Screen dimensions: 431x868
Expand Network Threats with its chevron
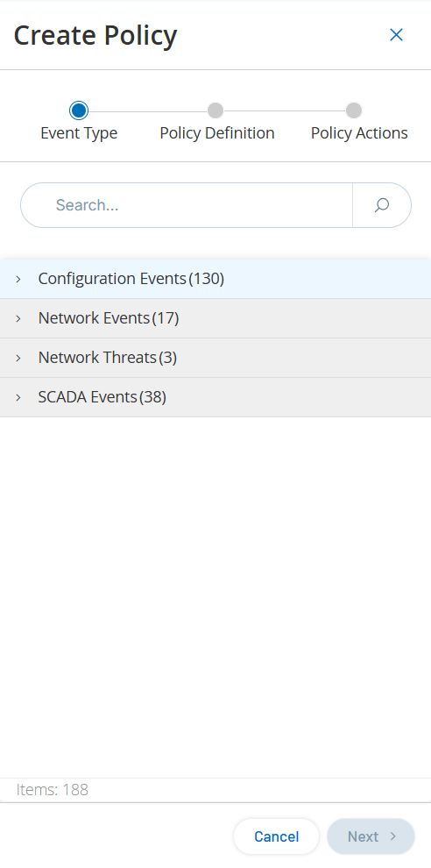point(18,359)
